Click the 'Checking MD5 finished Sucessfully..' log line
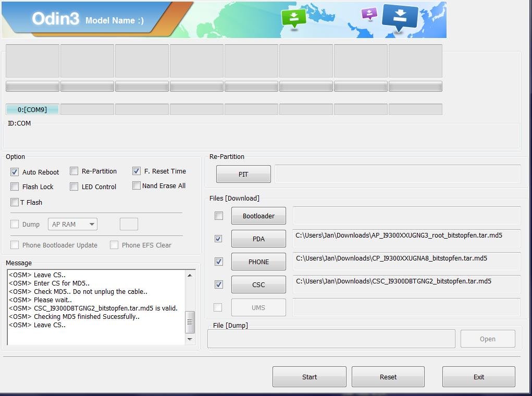Image resolution: width=532 pixels, height=396 pixels. click(74, 317)
